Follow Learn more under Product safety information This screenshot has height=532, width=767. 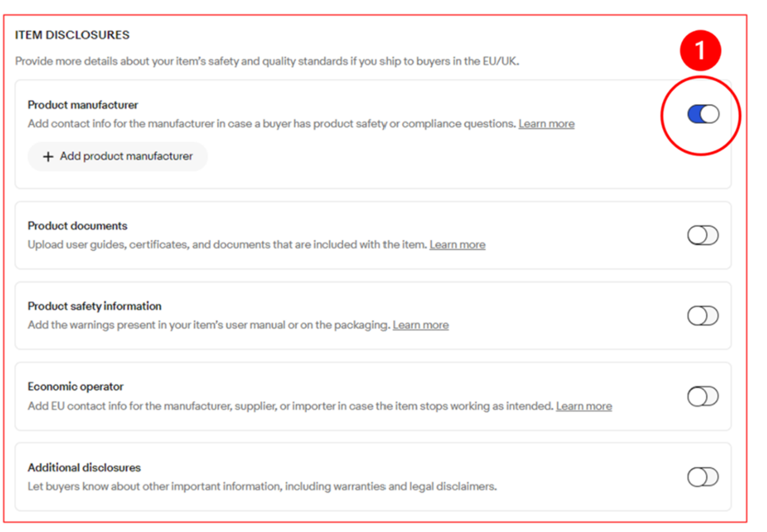421,325
